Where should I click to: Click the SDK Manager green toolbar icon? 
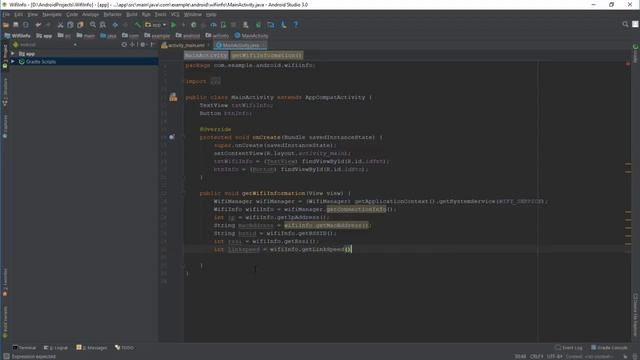[x=258, y=25]
